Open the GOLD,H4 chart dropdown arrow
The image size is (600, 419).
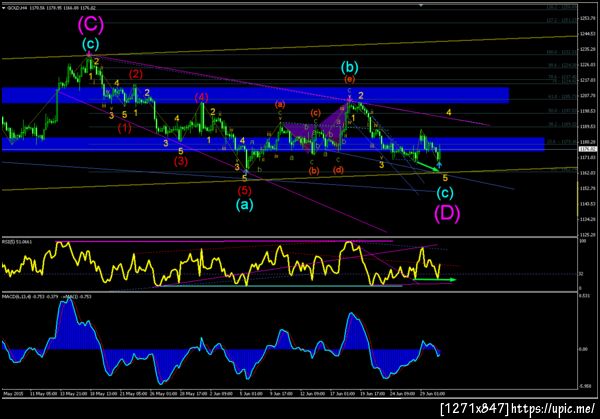[x=4, y=8]
